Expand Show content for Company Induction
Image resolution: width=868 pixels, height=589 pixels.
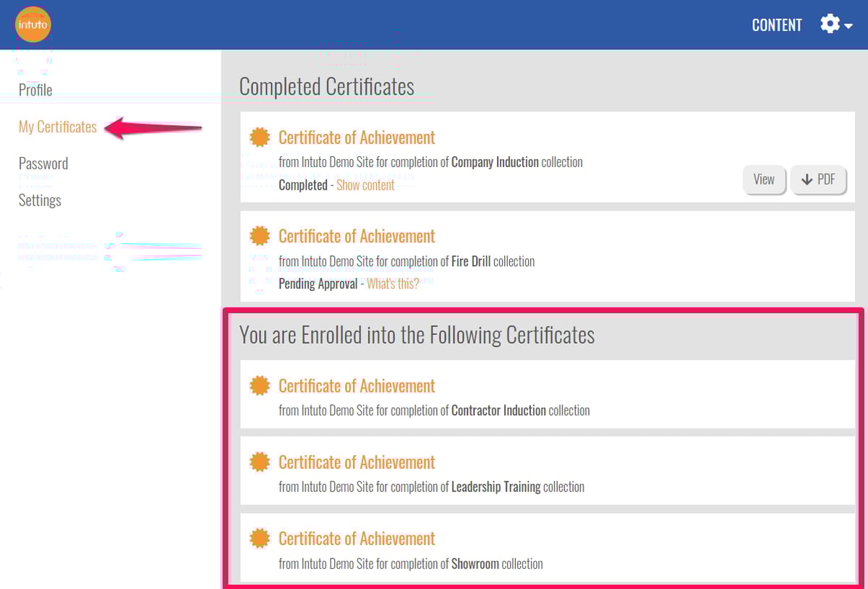coord(365,185)
